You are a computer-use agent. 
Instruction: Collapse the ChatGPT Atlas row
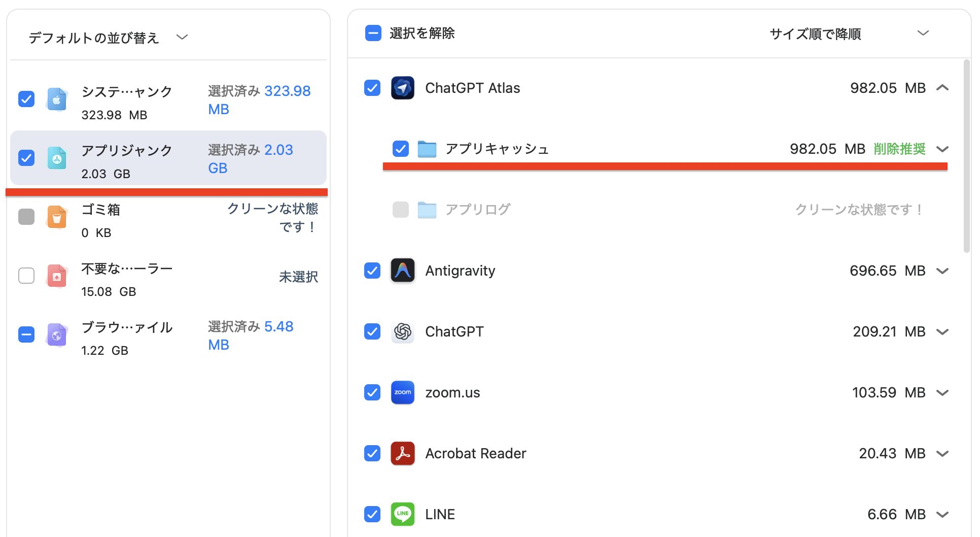[x=942, y=88]
